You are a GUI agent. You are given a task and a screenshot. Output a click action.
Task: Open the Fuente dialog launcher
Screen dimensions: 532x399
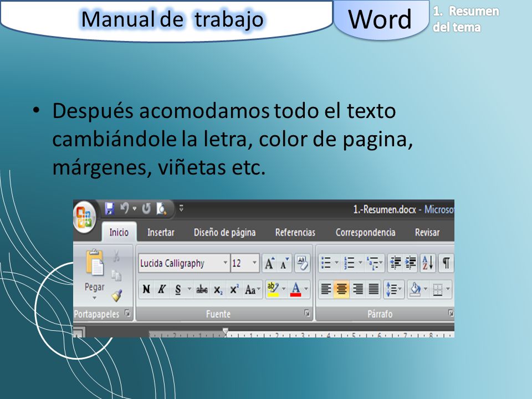[x=307, y=313]
